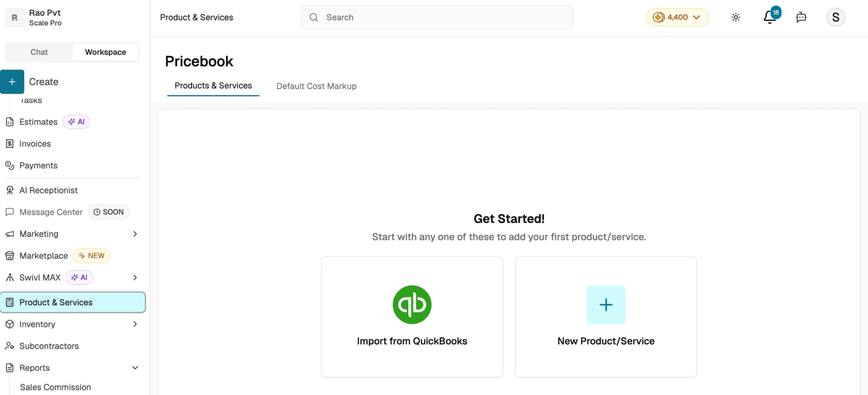Screen dimensions: 868x395
Task: Click the AI badge next to Estimates
Action: [76, 122]
